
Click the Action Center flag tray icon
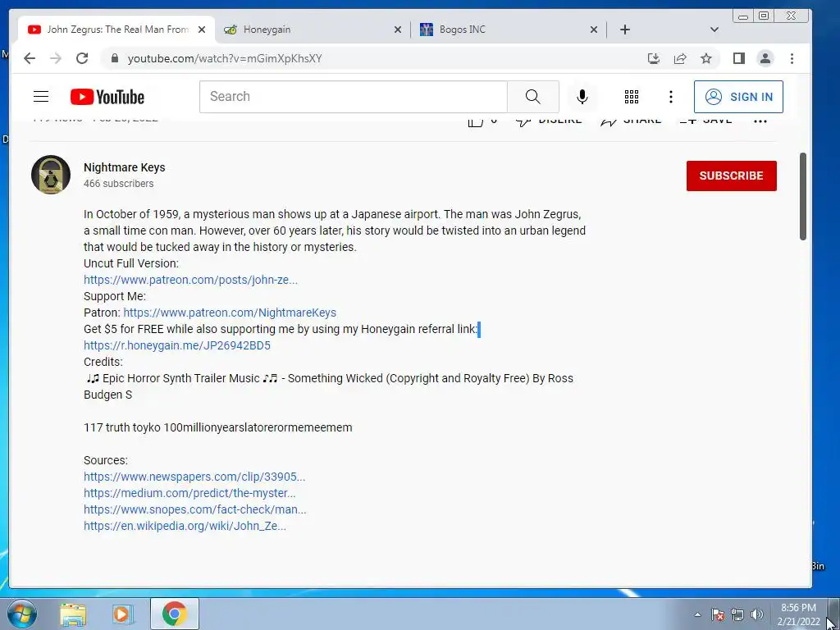click(718, 614)
